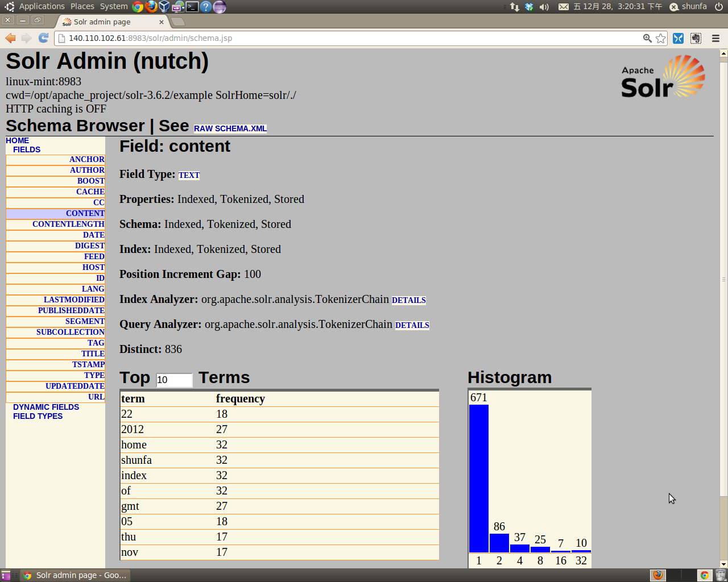This screenshot has width=728, height=582.
Task: Click the zoom magnifier in the address bar
Action: tap(647, 38)
